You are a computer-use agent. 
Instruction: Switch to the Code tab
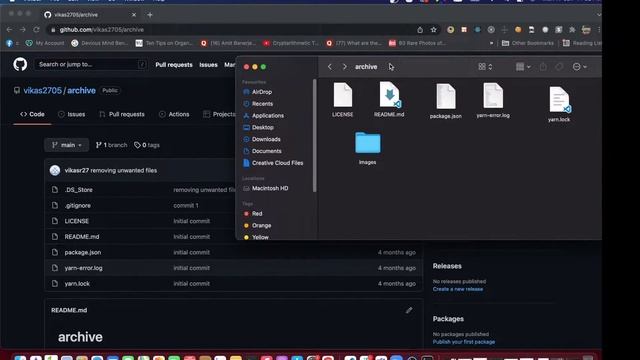coord(32,114)
